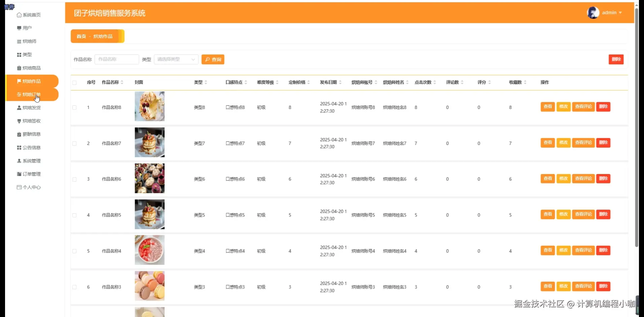Open 系统管理 menu item
This screenshot has height=317, width=644.
tap(32, 161)
